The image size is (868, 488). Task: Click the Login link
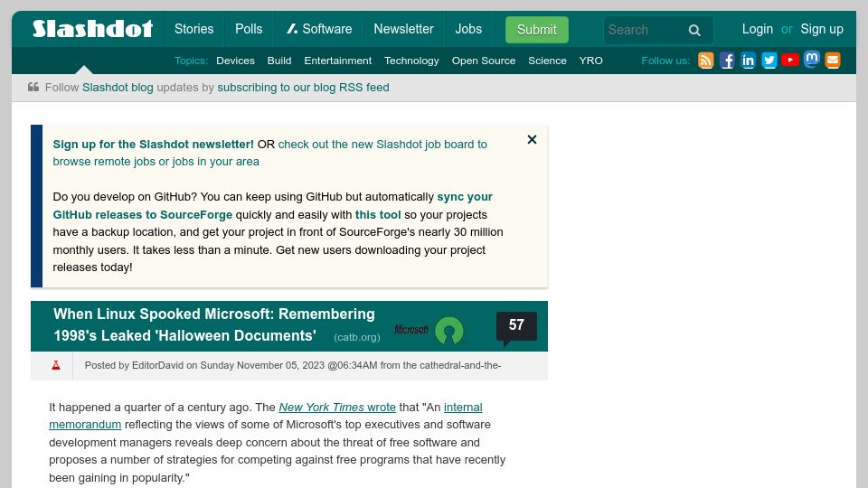point(757,29)
